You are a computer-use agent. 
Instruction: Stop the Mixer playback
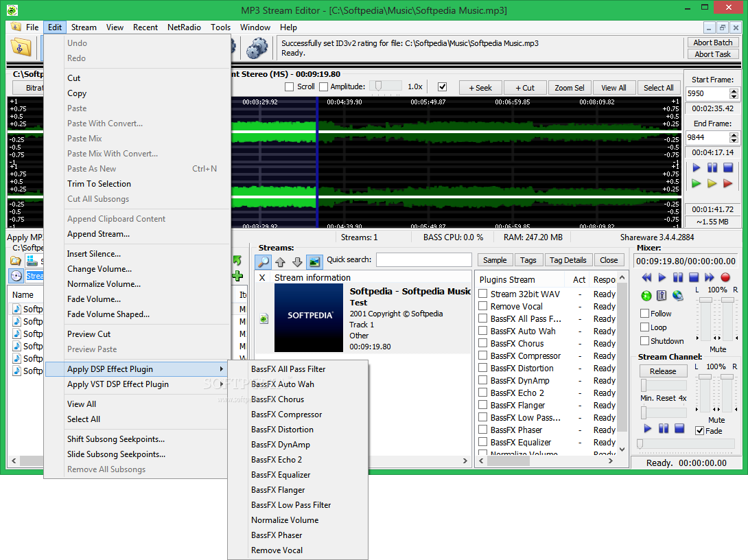694,278
